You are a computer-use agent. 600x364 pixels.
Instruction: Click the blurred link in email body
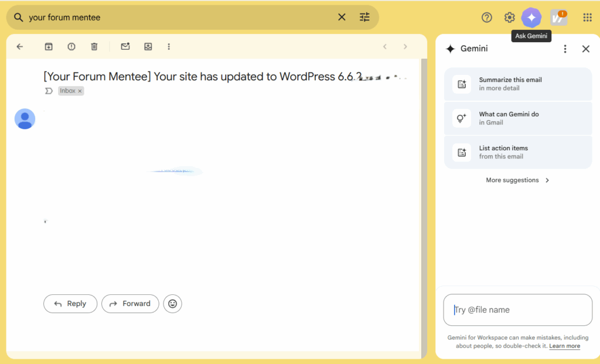tap(175, 170)
